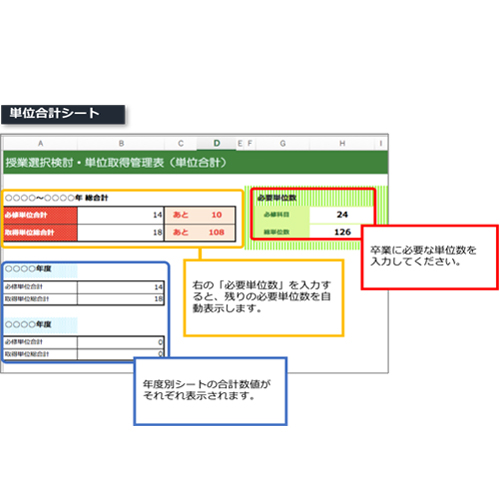The image size is (500, 500).
Task: Click the required subjects input cell showing 24
Action: click(341, 215)
